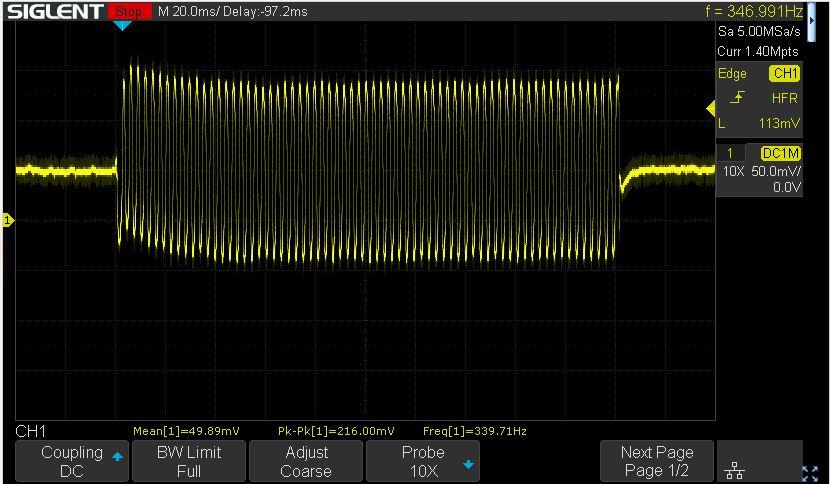Click the Delay:-97.2ms readout

tap(265, 12)
